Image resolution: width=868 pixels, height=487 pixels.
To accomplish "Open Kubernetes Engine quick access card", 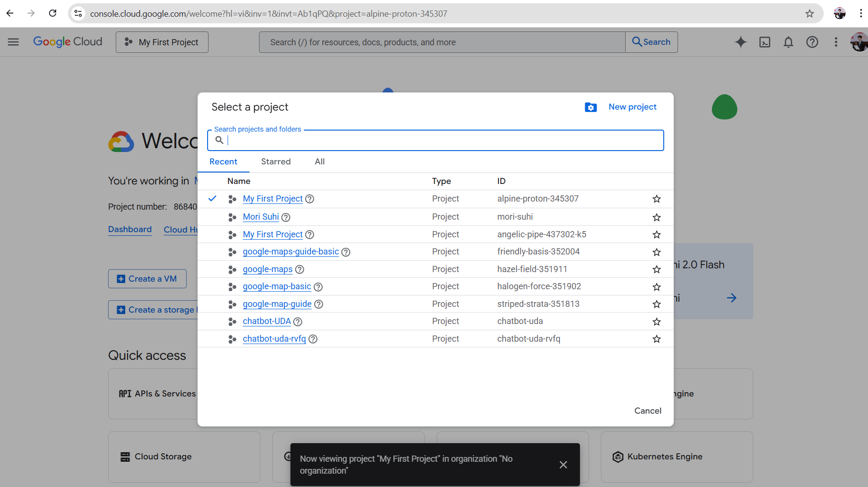I will (x=677, y=457).
